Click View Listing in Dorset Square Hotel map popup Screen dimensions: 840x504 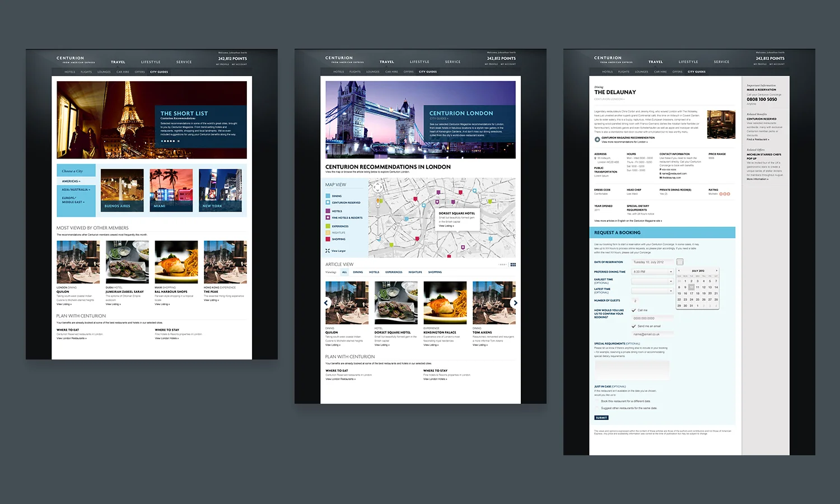446,226
